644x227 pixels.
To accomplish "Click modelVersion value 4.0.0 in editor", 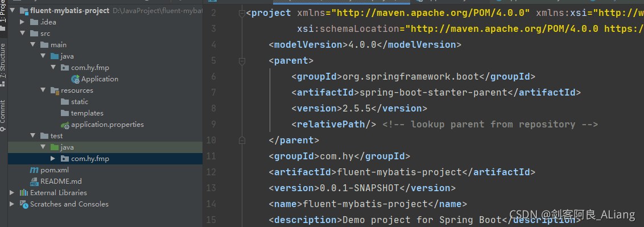I will coord(362,45).
